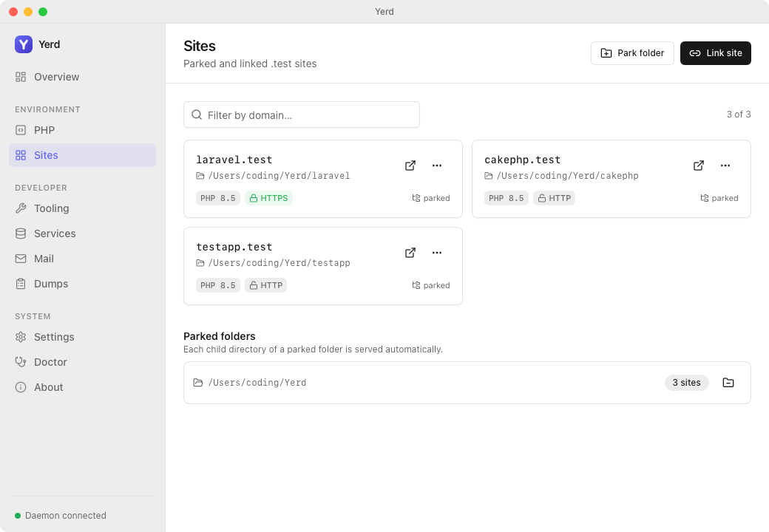The image size is (769, 532).
Task: Click the search magnifier icon in the filter box
Action: pos(197,115)
